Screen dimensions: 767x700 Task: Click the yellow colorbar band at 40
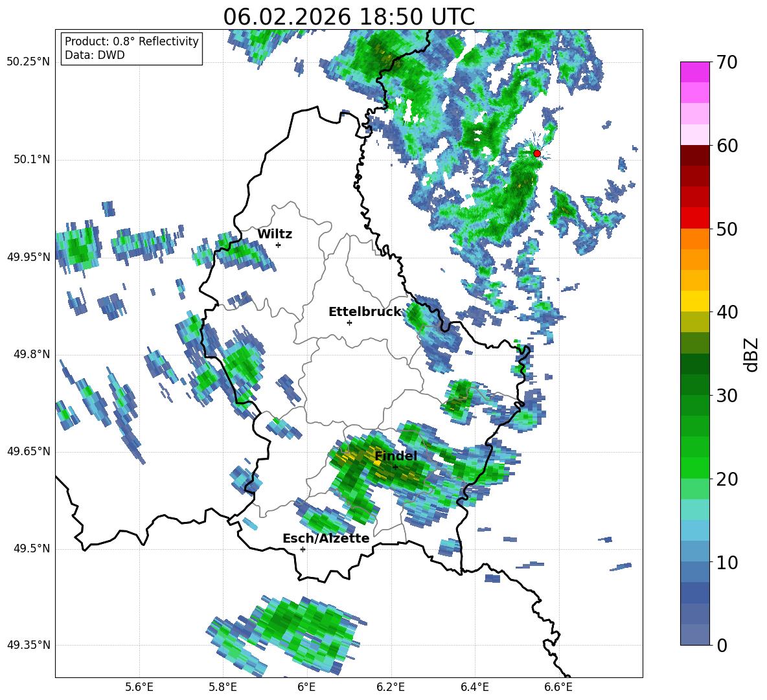[694, 302]
